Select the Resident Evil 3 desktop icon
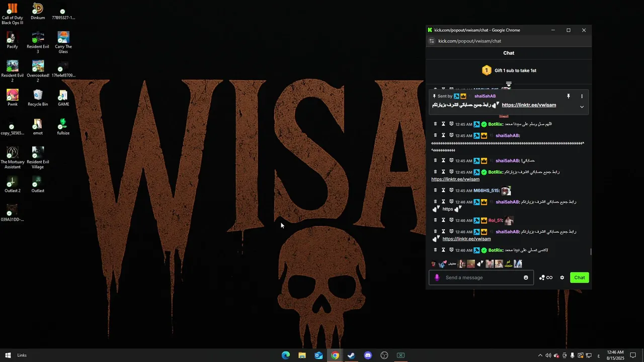 tap(38, 42)
